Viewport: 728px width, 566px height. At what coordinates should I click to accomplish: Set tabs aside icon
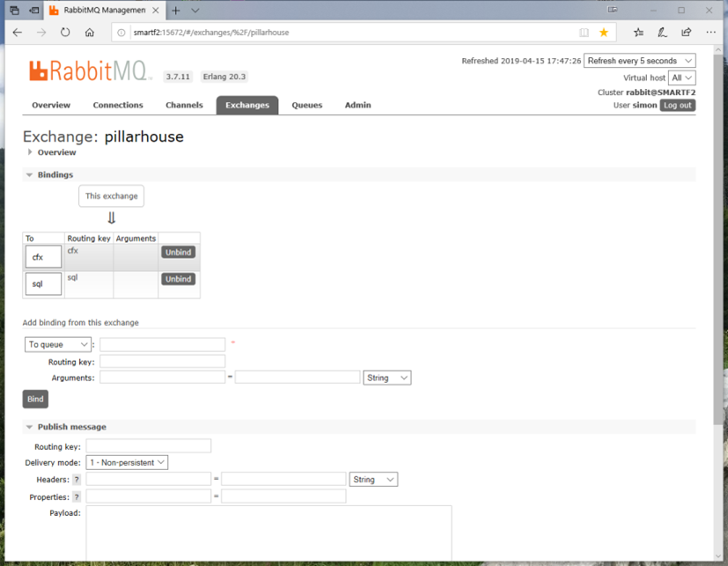pos(34,11)
